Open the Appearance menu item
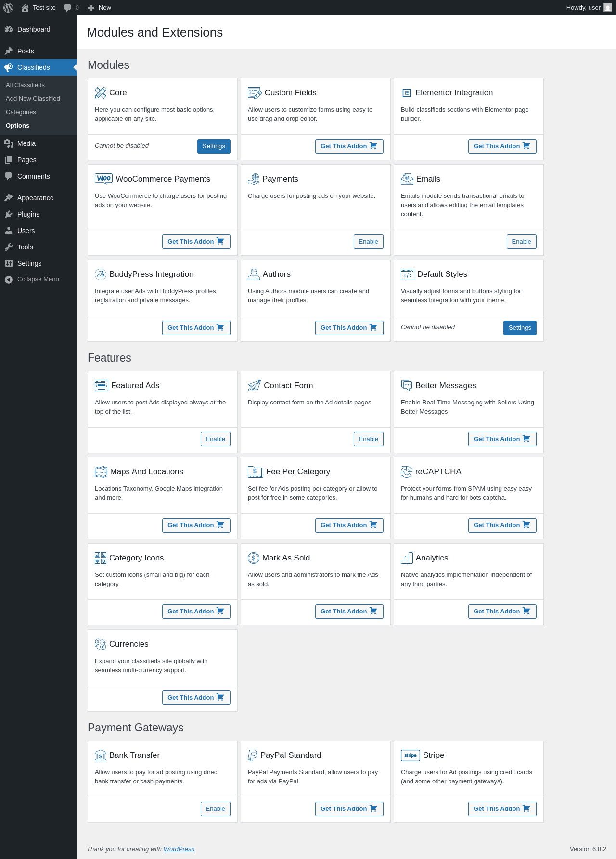Screen dimensions: 616x859 (38, 198)
